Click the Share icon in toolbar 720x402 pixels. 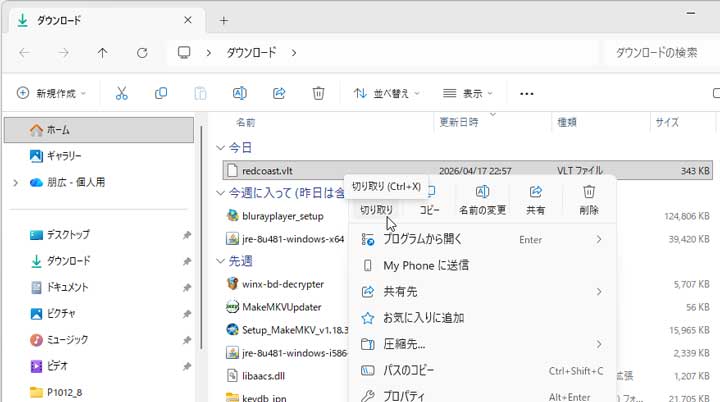tap(279, 93)
